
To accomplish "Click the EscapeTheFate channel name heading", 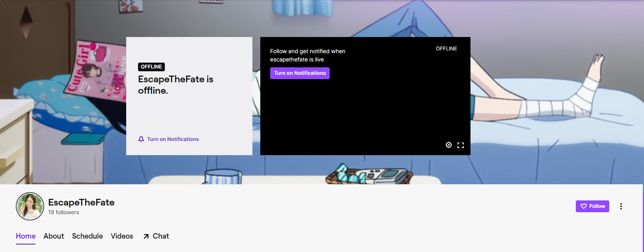I will pyautogui.click(x=81, y=202).
